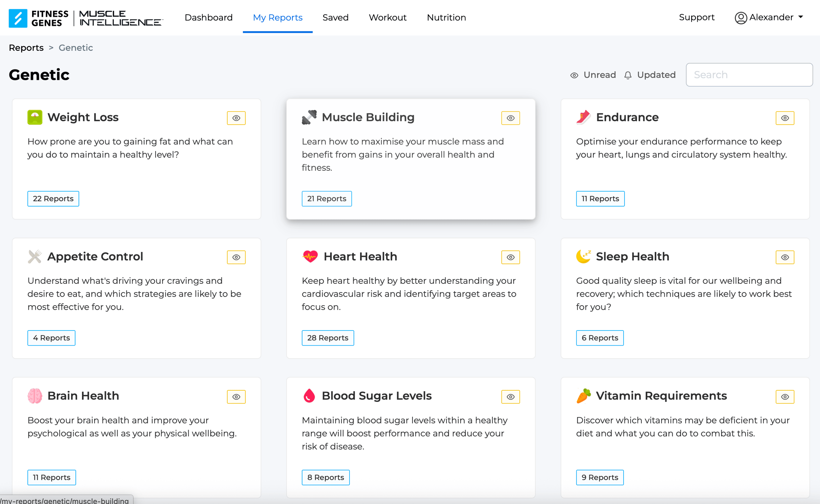This screenshot has width=820, height=504.
Task: Click the Vitamin Requirements carrot icon
Action: (x=583, y=396)
